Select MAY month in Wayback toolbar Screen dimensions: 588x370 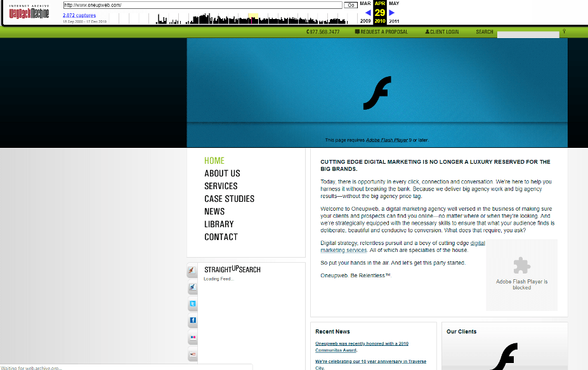click(394, 3)
